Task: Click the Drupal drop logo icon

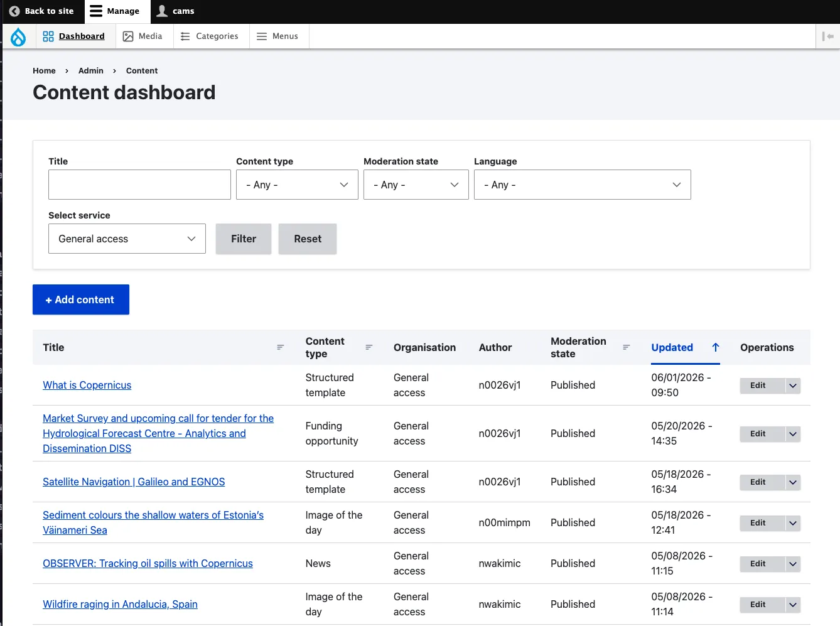Action: [18, 37]
